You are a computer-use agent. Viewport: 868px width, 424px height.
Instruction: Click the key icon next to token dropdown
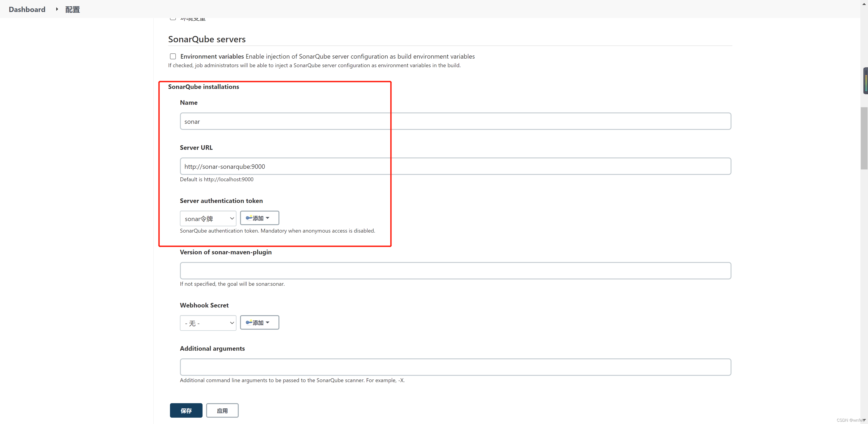point(249,218)
